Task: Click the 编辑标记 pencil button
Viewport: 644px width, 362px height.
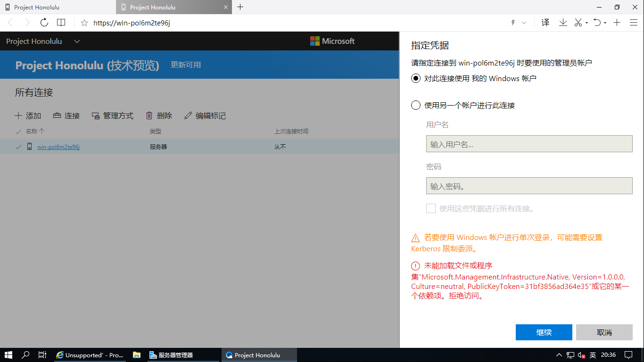Action: tap(205, 115)
